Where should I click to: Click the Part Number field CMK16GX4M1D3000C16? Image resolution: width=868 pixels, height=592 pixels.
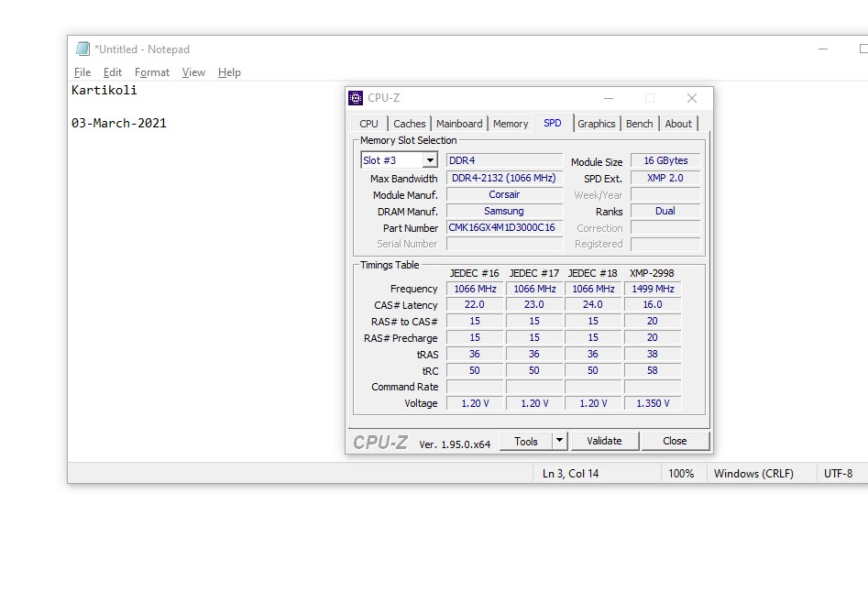coord(503,228)
